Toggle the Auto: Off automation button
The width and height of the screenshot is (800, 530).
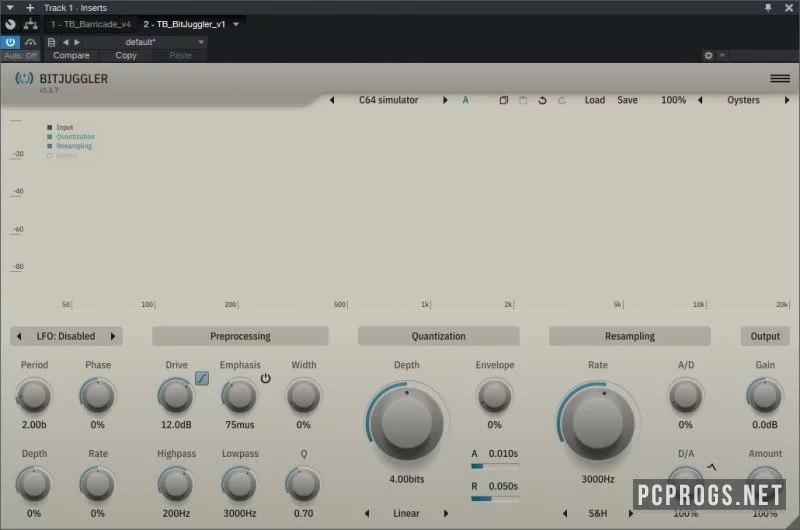point(20,55)
